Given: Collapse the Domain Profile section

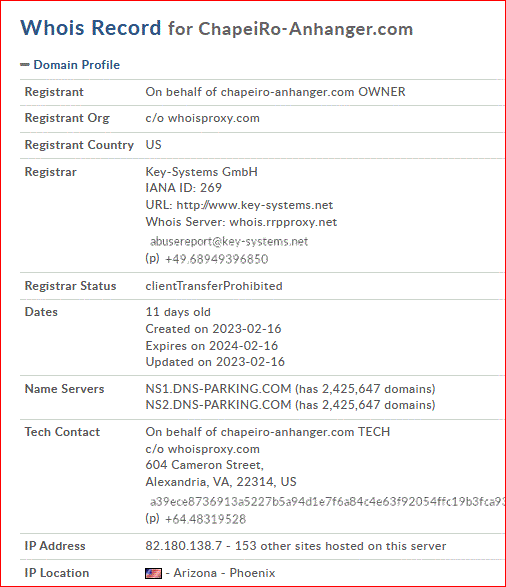Looking at the screenshot, I should click(25, 65).
